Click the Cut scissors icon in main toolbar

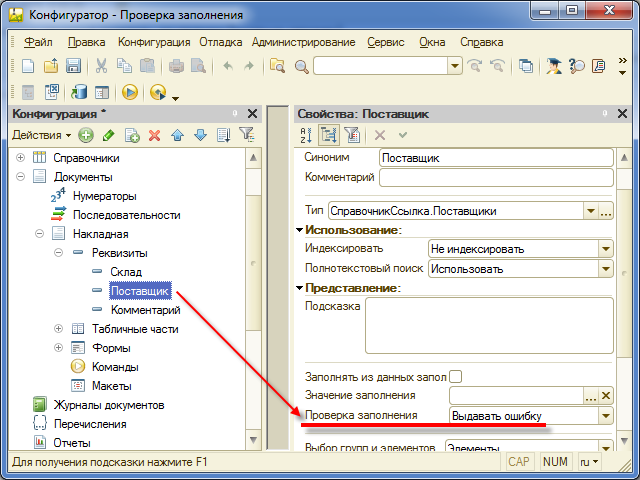101,66
